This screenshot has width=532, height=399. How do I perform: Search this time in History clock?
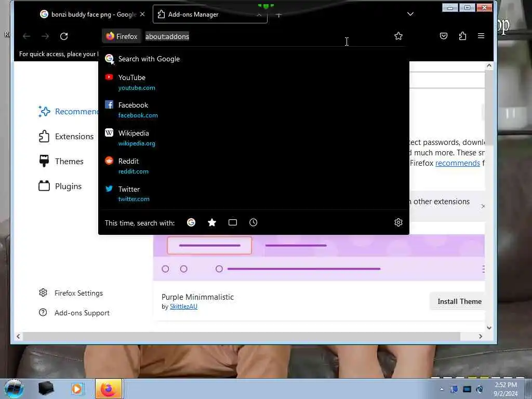point(253,222)
